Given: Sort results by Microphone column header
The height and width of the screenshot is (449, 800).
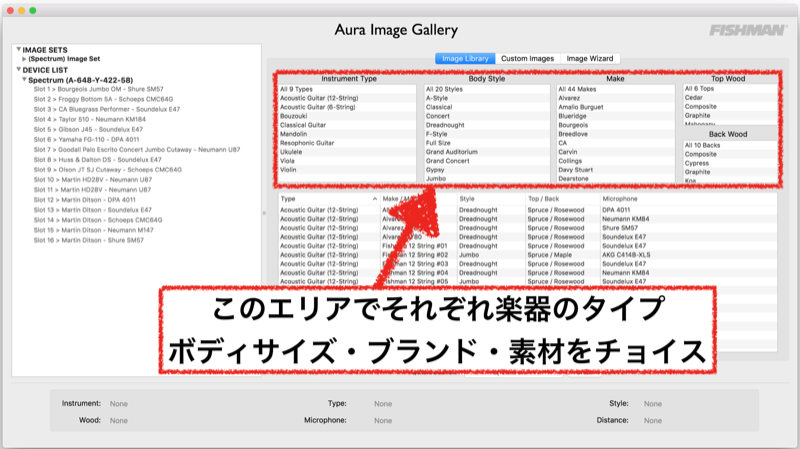Looking at the screenshot, I should click(688, 199).
